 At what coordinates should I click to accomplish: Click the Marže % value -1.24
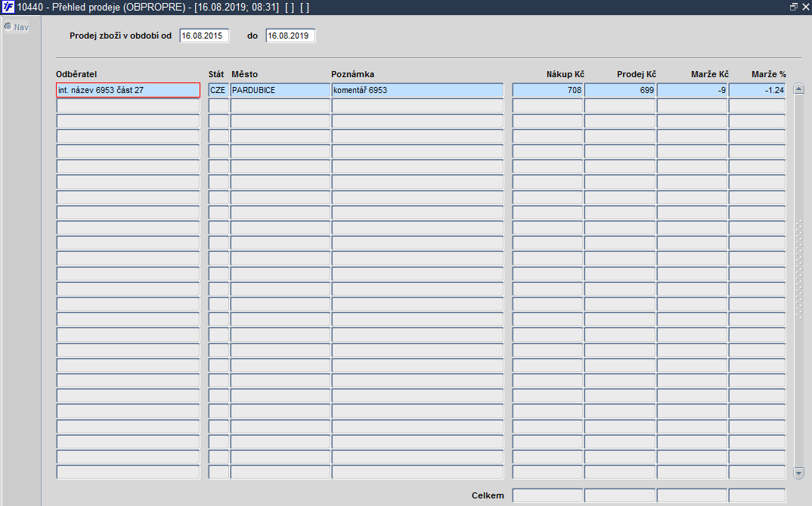click(757, 90)
